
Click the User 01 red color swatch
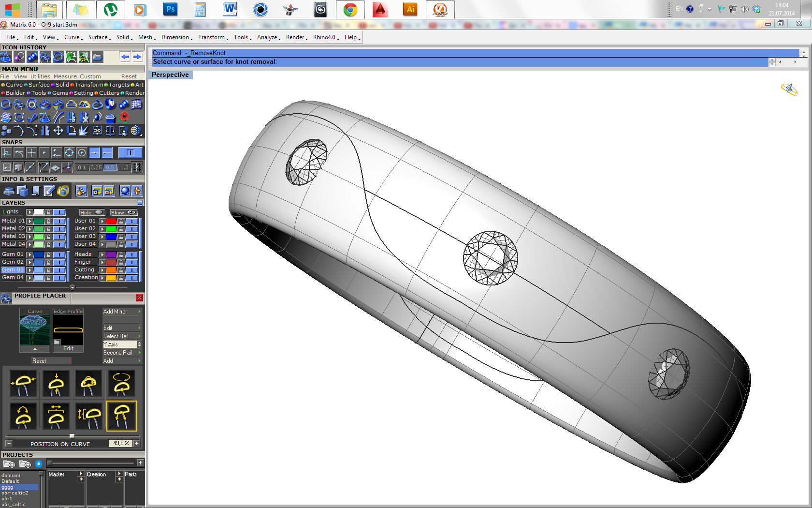[x=111, y=221]
